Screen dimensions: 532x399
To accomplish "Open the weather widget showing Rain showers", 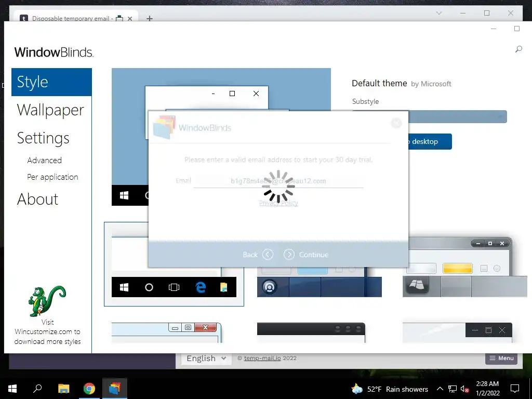I will 389,389.
